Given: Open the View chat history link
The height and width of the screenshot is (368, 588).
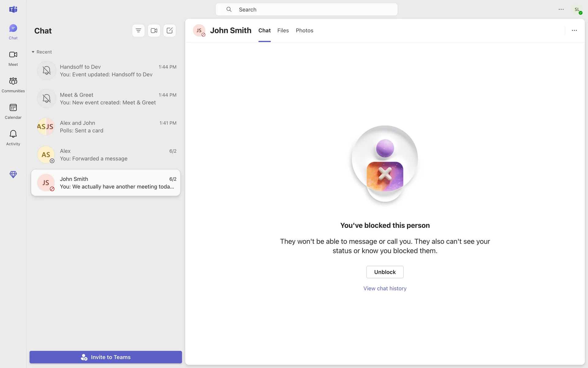Looking at the screenshot, I should tap(385, 289).
